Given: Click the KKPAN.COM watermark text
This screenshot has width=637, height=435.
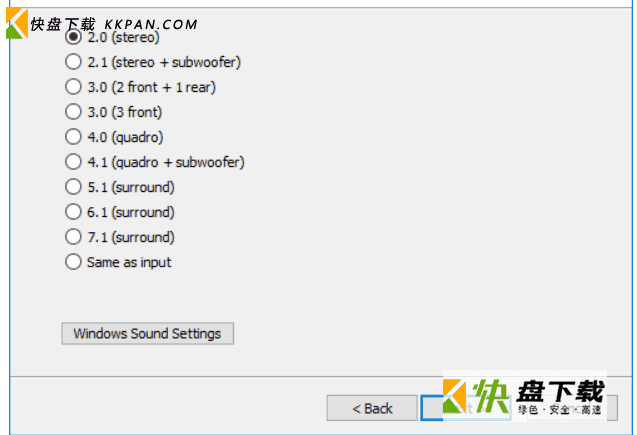Looking at the screenshot, I should 151,25.
